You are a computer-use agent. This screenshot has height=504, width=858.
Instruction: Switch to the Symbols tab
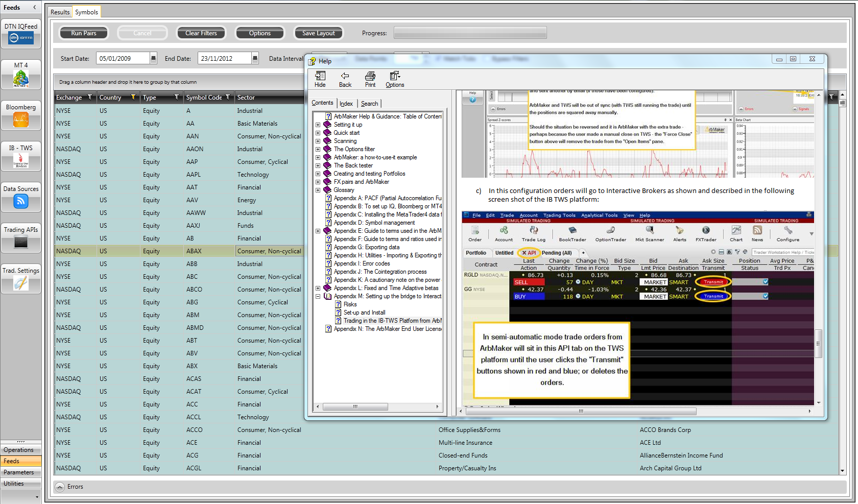(86, 12)
